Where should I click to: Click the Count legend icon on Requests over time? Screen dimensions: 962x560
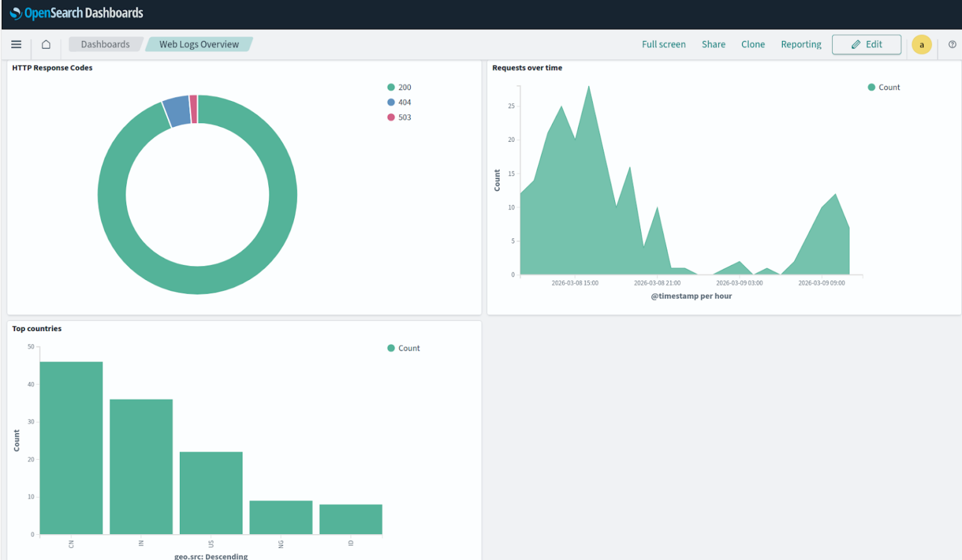pos(871,87)
